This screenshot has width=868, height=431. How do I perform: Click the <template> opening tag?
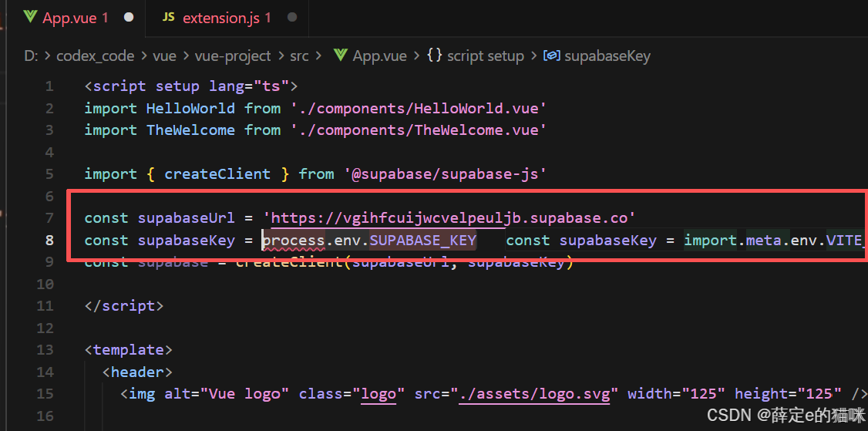129,350
